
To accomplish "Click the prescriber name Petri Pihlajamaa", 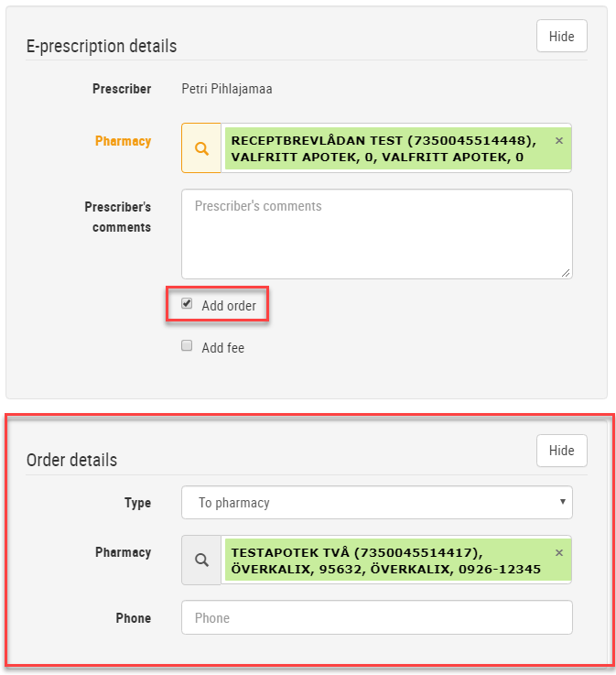I will (x=227, y=89).
